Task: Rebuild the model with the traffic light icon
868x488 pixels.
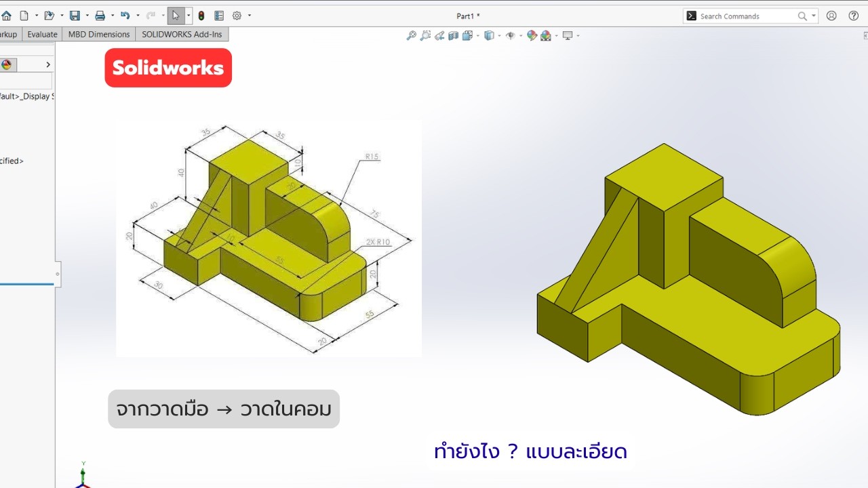Action: pos(201,16)
